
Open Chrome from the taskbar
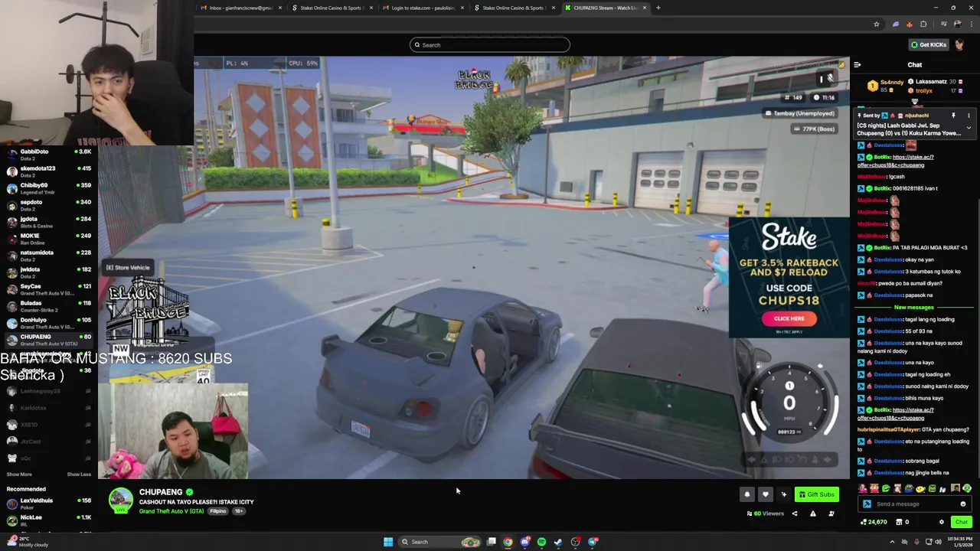508,542
